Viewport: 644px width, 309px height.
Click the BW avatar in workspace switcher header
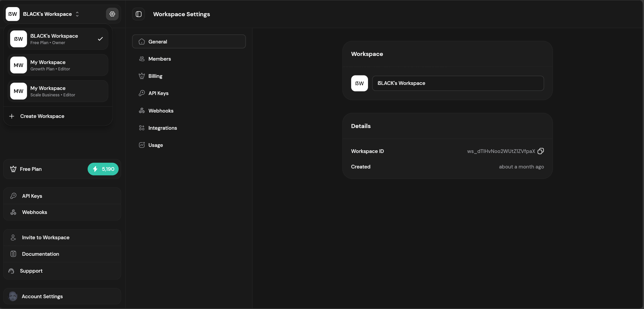click(x=13, y=14)
